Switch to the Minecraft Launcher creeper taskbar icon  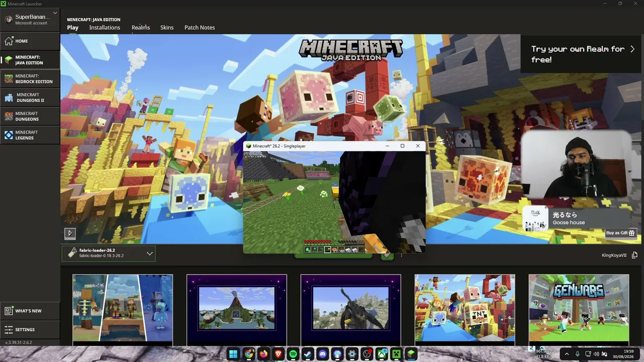(396, 354)
